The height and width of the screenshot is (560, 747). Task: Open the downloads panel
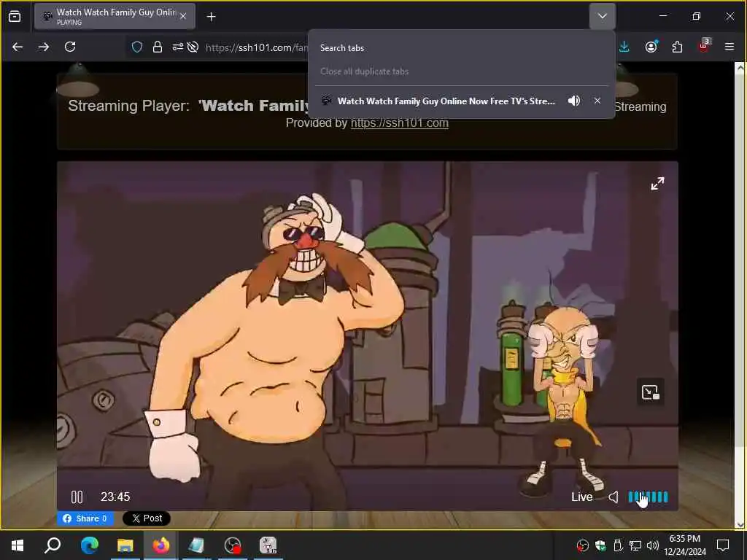pos(624,47)
